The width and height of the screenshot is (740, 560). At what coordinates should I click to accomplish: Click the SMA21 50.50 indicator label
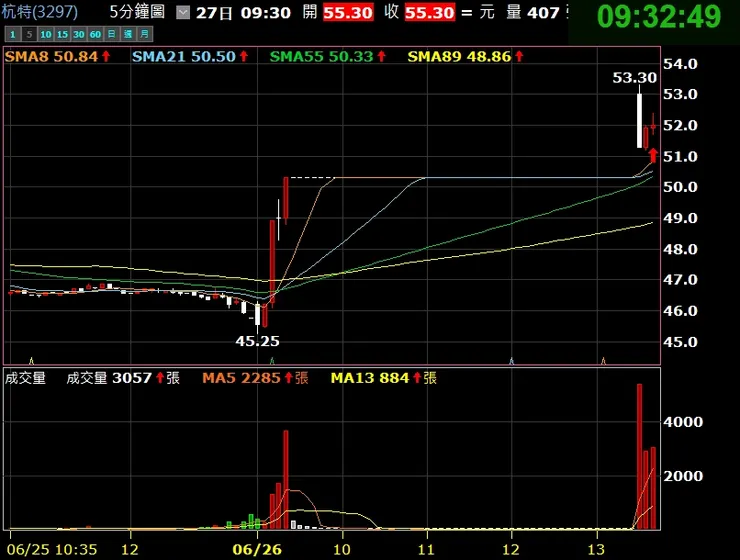point(190,57)
